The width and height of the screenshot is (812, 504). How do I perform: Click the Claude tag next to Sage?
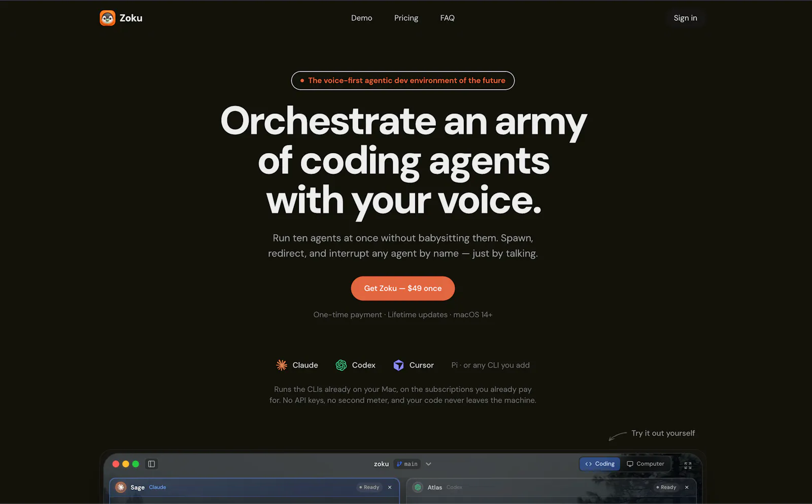coord(157,487)
